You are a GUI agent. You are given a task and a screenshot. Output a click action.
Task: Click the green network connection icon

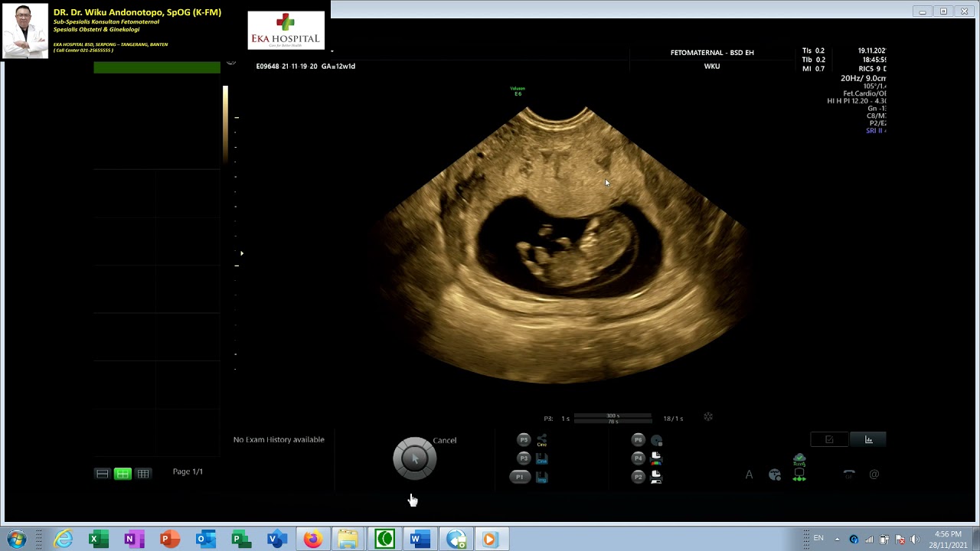pyautogui.click(x=799, y=475)
